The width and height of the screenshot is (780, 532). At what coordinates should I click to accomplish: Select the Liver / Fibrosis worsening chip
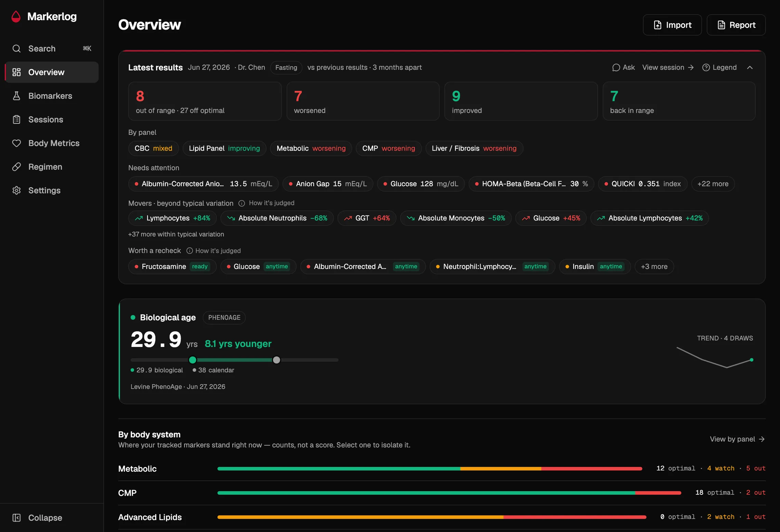[474, 148]
